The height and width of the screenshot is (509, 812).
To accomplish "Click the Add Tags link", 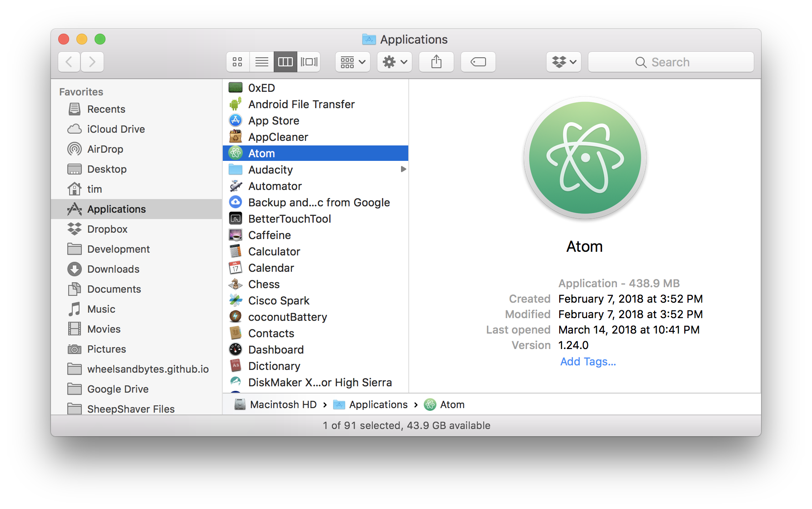I will (588, 361).
